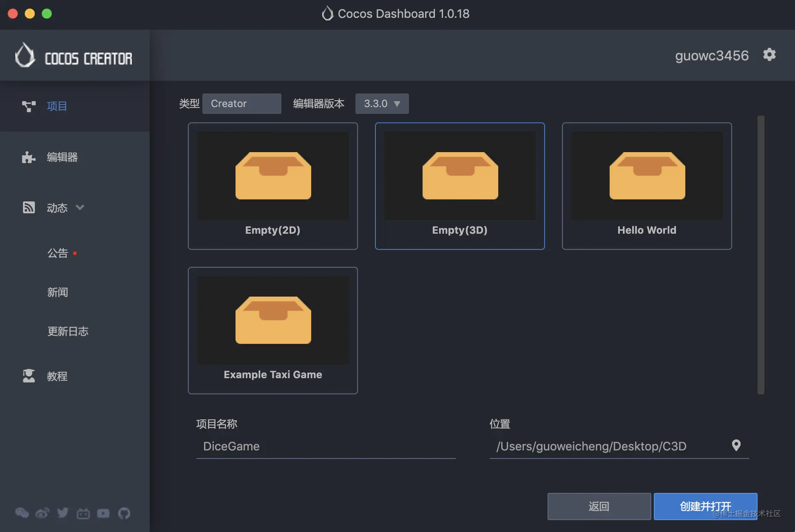Open the 新闻 news item
The width and height of the screenshot is (795, 532).
(x=58, y=292)
